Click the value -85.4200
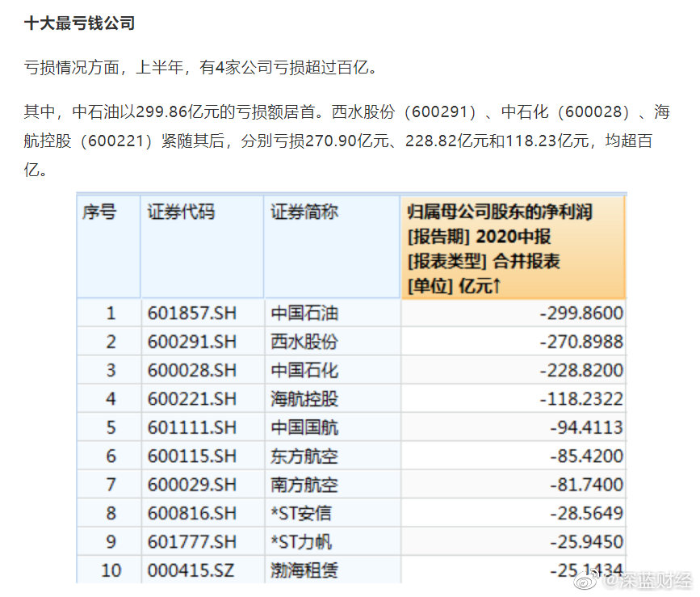The image size is (700, 597). (x=587, y=456)
